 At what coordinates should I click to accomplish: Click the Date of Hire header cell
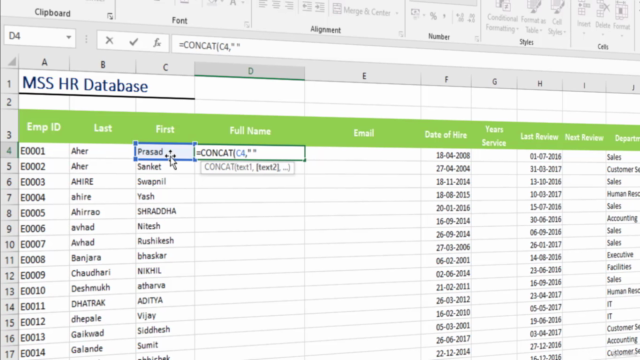pos(445,135)
